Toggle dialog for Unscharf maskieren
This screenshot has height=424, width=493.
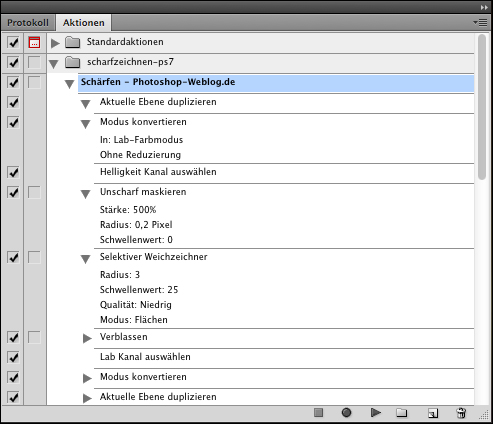click(x=34, y=192)
